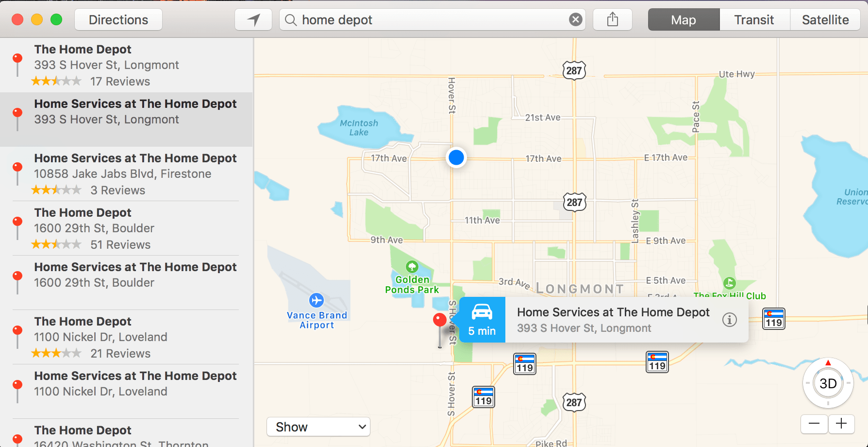Select Home Services at 1100 Nickel Dr, Loveland
The image size is (868, 447).
pos(126,392)
